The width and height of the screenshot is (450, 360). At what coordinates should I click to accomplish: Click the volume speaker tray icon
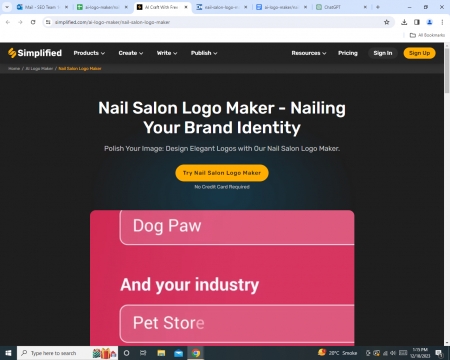coord(393,353)
